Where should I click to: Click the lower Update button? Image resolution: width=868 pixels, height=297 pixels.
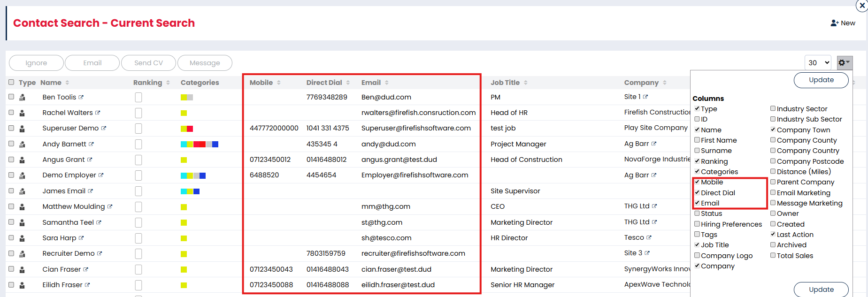pyautogui.click(x=821, y=289)
